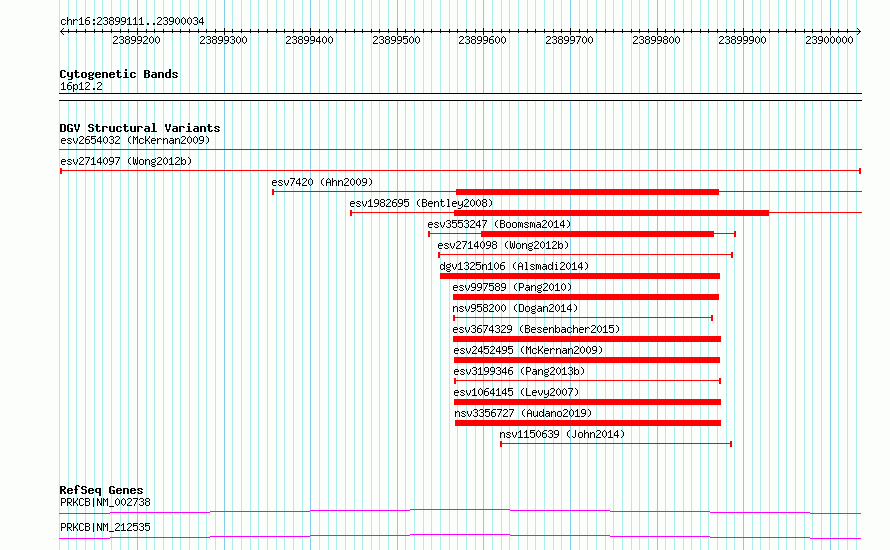
Task: Click ruler position 23899200
Action: [x=136, y=40]
